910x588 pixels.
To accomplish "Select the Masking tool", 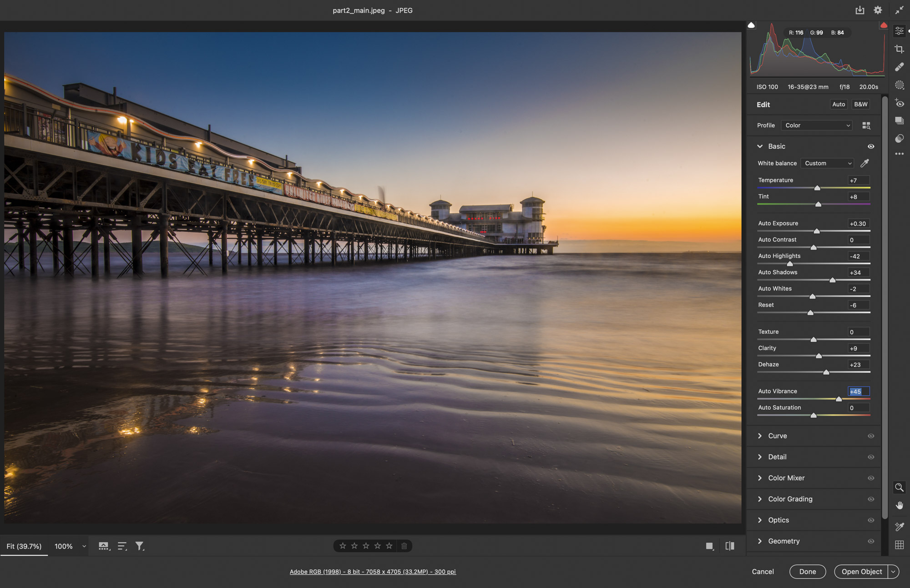I will click(x=900, y=85).
